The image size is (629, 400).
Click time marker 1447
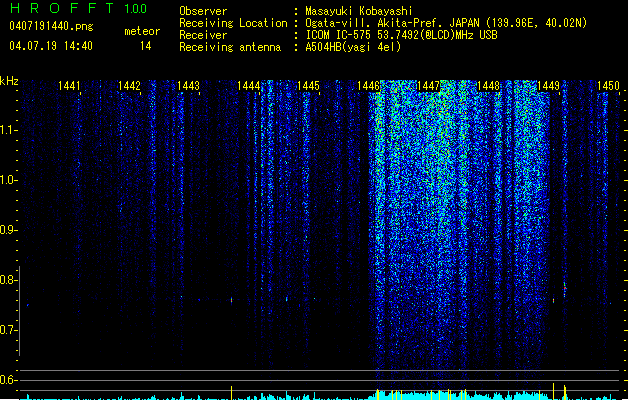click(428, 86)
